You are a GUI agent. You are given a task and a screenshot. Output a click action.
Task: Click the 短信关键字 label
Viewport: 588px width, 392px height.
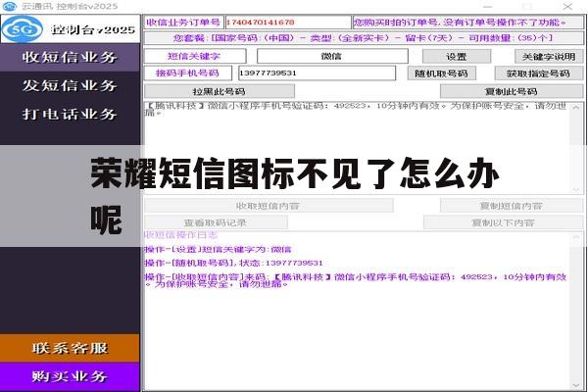coord(195,56)
